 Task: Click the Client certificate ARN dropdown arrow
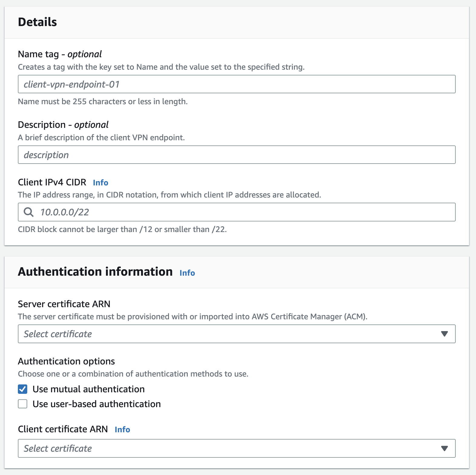point(444,448)
